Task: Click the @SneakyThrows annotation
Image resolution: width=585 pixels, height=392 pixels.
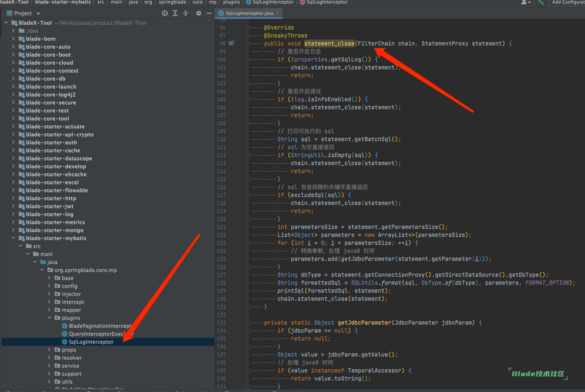Action: 286,35
